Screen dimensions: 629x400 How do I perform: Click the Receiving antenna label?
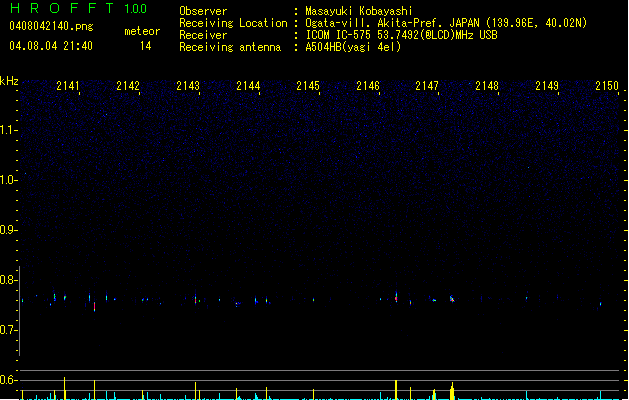(x=230, y=47)
